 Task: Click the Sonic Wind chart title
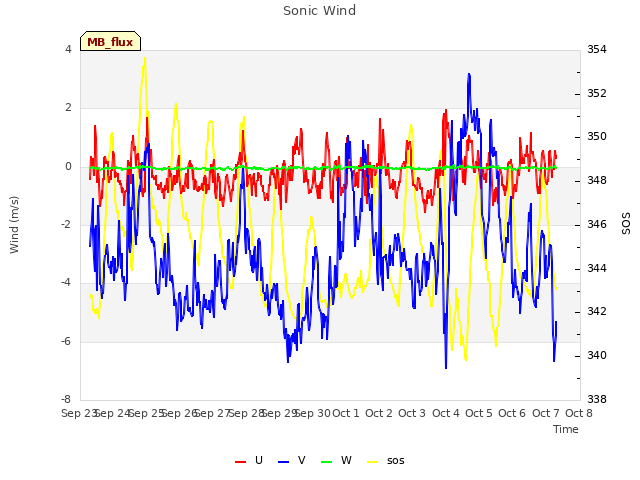coord(320,11)
